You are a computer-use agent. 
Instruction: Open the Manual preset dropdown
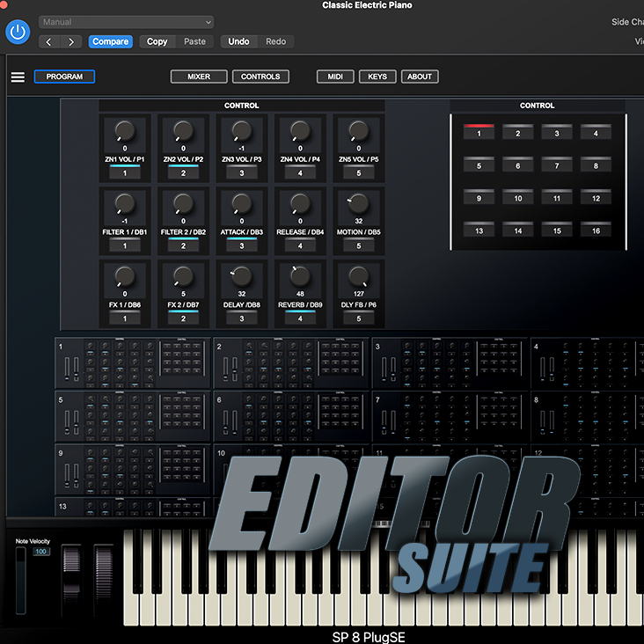click(126, 22)
